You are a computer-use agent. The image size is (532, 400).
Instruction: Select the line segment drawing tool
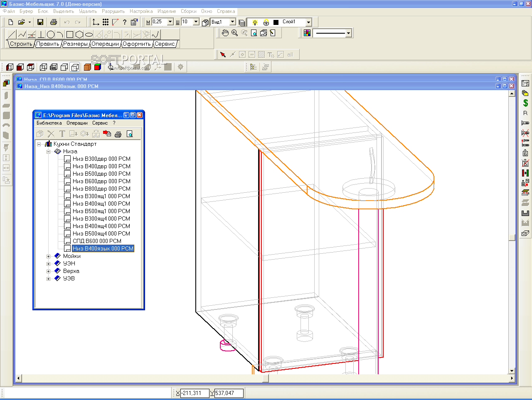tap(12, 34)
